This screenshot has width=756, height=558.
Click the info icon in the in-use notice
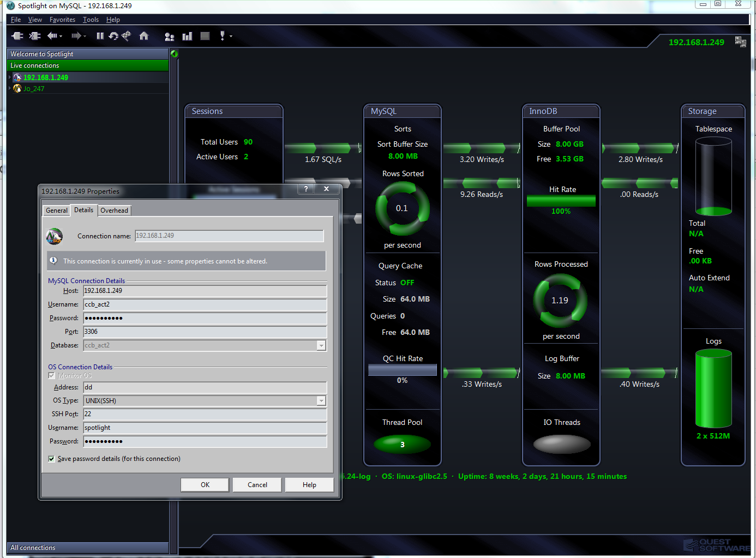53,261
